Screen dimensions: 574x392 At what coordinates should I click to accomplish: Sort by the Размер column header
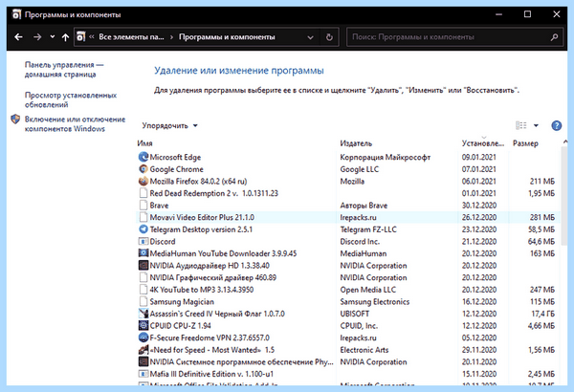pos(525,143)
